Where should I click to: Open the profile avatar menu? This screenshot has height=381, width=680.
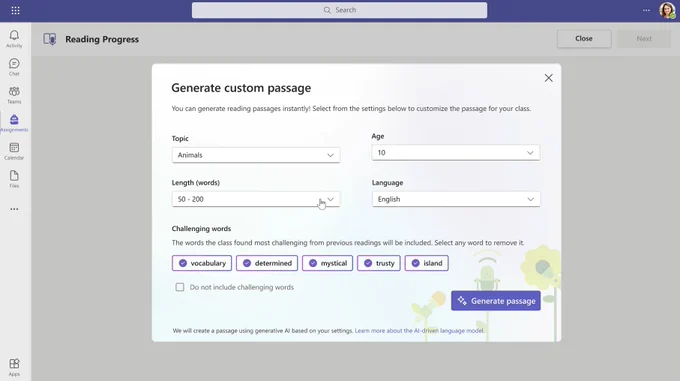point(667,10)
